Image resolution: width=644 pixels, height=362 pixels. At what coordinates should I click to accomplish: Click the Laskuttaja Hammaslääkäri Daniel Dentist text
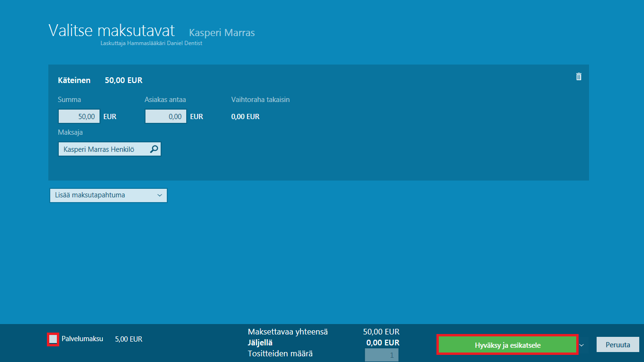pyautogui.click(x=151, y=43)
